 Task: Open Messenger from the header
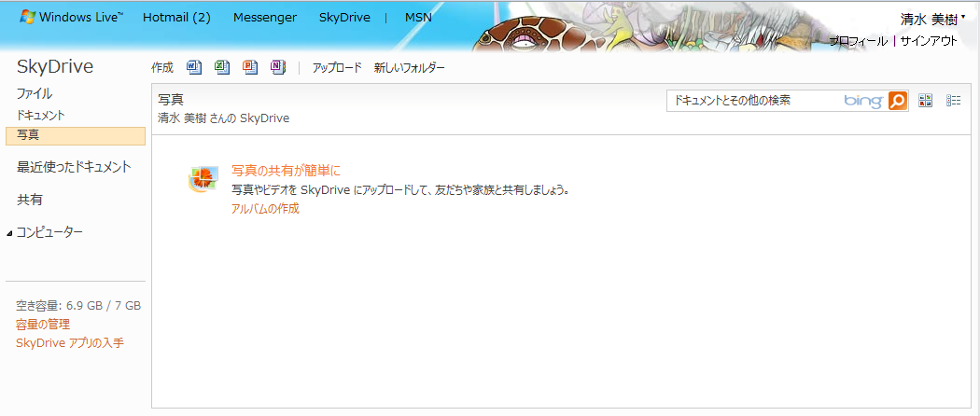[265, 18]
